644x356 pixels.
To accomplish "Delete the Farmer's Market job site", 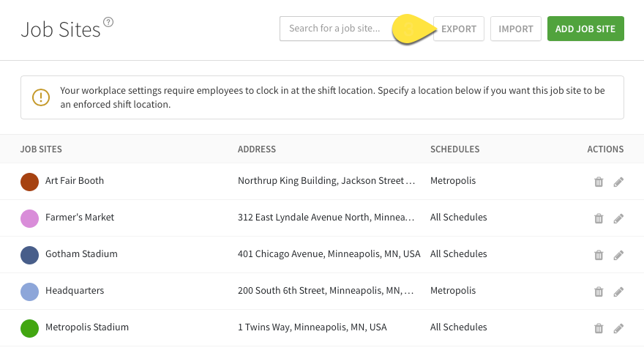I will (599, 218).
